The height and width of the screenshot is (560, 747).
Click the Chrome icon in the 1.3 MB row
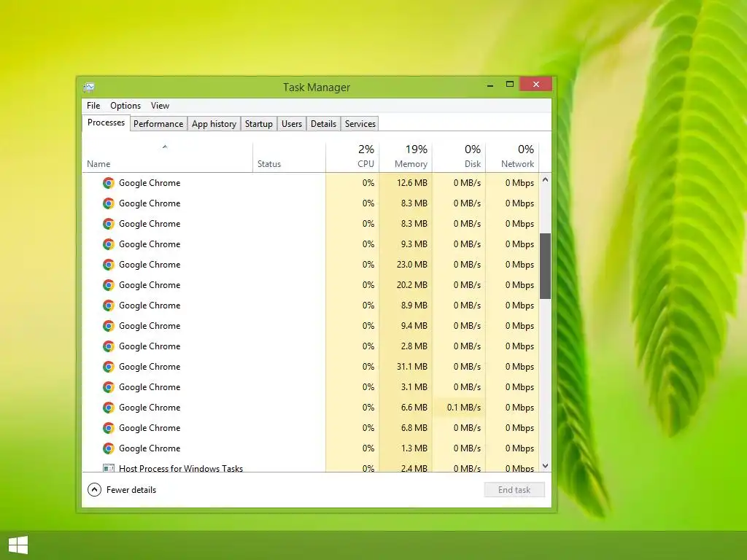(109, 448)
